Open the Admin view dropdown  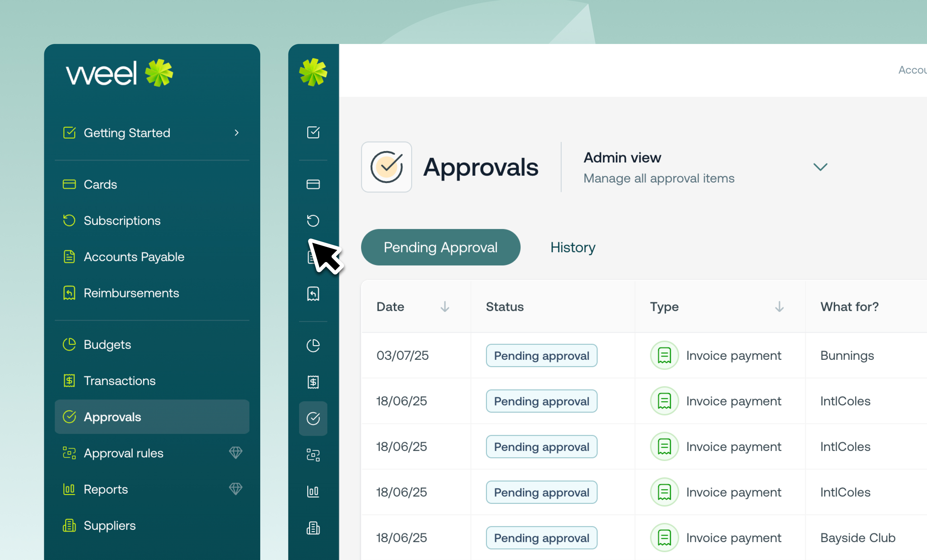[820, 167]
